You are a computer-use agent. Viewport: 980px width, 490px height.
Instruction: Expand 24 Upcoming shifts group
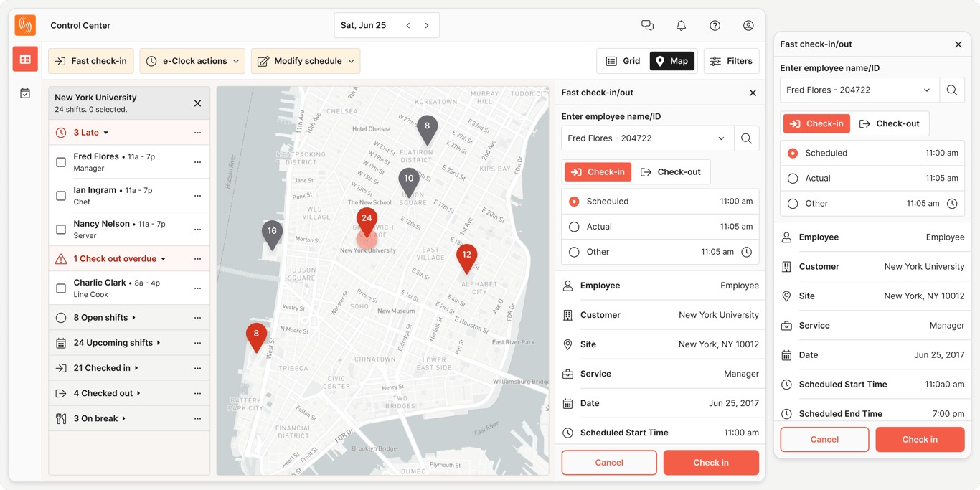pos(159,343)
